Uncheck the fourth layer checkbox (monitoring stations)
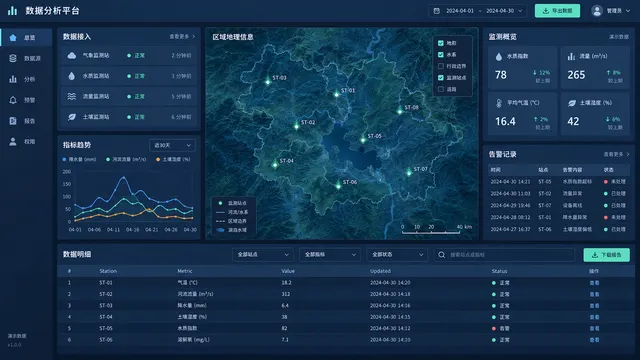 click(x=441, y=78)
